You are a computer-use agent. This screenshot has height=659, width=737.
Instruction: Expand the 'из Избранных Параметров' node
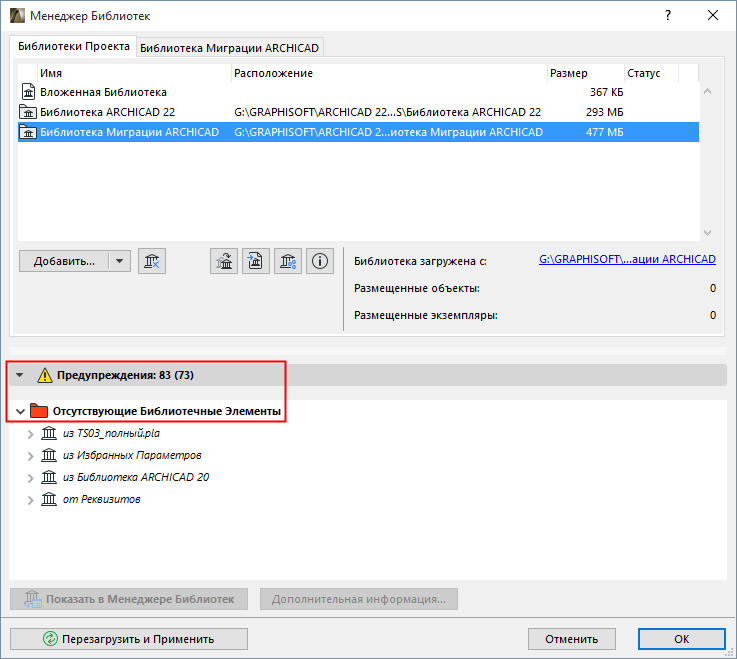coord(31,456)
